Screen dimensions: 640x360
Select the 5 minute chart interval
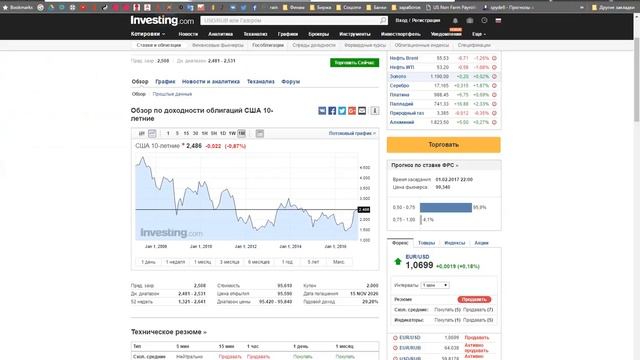(177, 133)
